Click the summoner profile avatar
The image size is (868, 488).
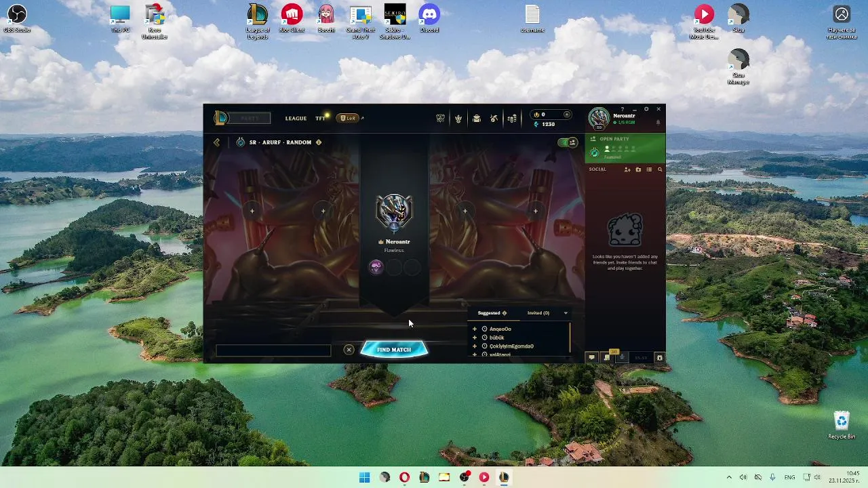point(599,118)
